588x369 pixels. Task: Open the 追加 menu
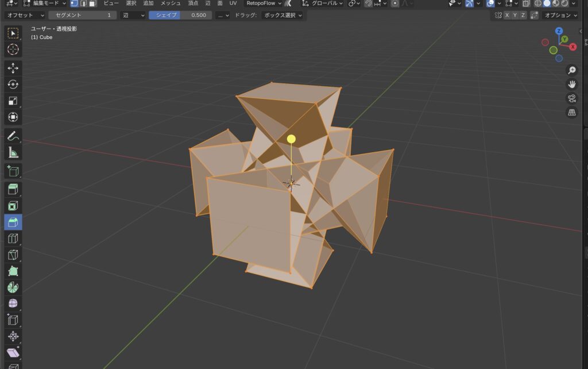click(x=149, y=3)
